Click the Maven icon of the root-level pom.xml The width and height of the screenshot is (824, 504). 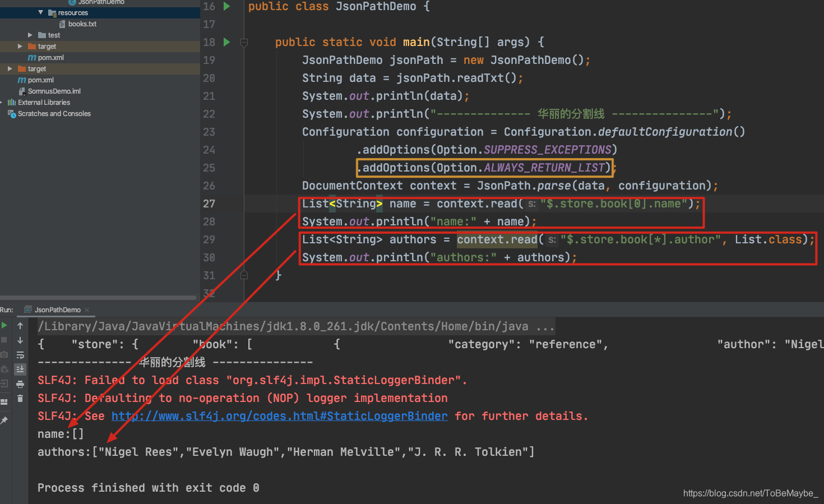click(22, 80)
